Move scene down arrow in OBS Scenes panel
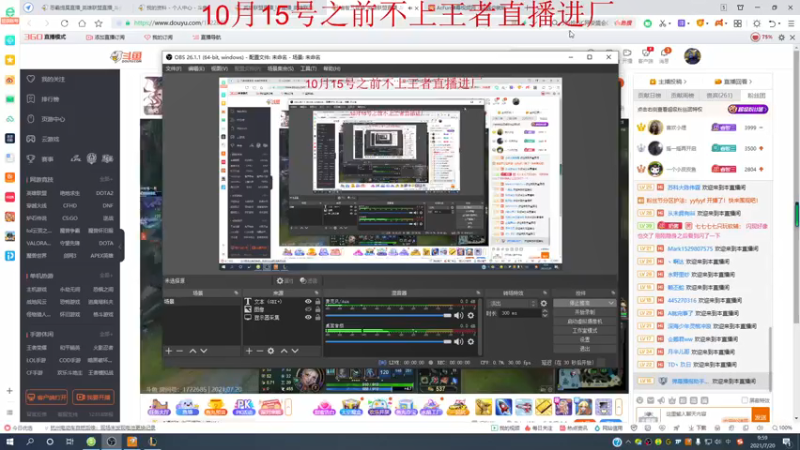The image size is (800, 450). click(204, 351)
